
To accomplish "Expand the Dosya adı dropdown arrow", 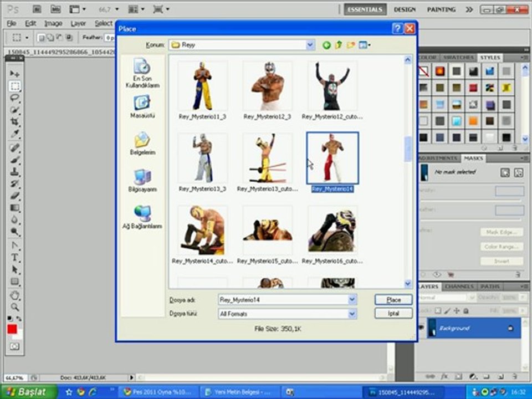I will pyautogui.click(x=352, y=300).
